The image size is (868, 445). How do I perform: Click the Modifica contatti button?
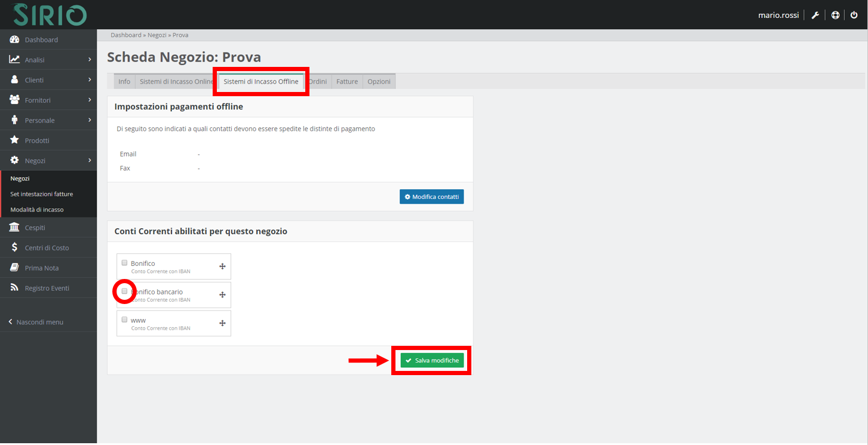431,197
